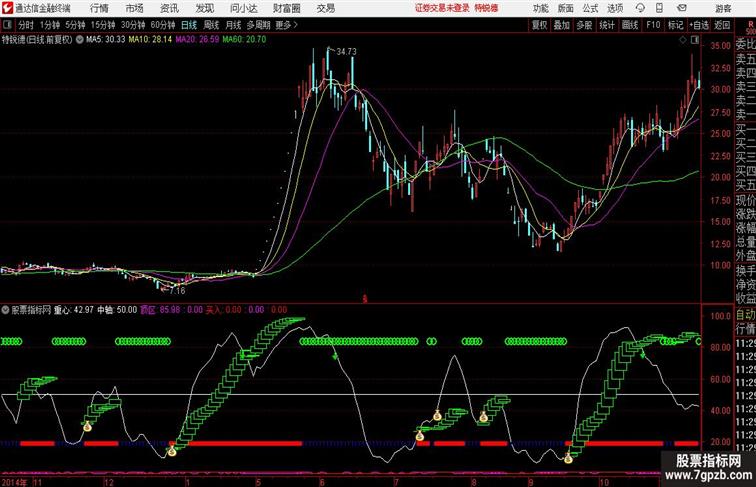This screenshot has height=487, width=756.
Task: Switch to the 15分钟 period tab
Action: [x=103, y=25]
